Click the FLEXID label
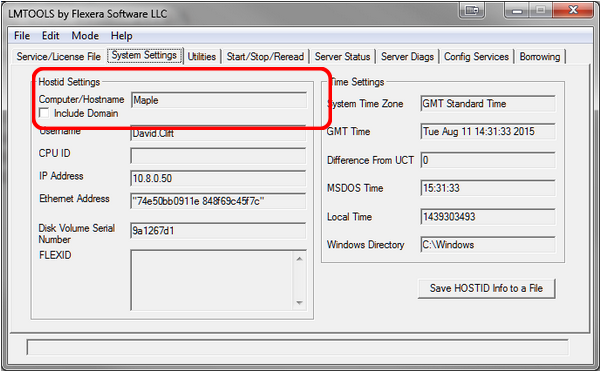This screenshot has height=371, width=601. tap(55, 255)
